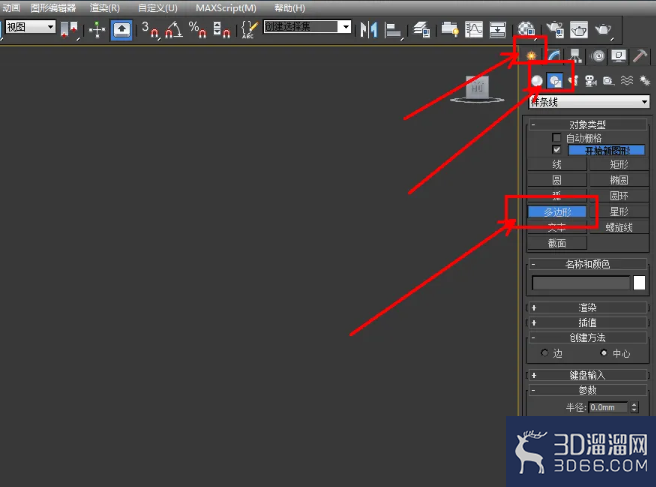Click the 螺旋线 shape button
The image size is (656, 487).
(x=619, y=228)
